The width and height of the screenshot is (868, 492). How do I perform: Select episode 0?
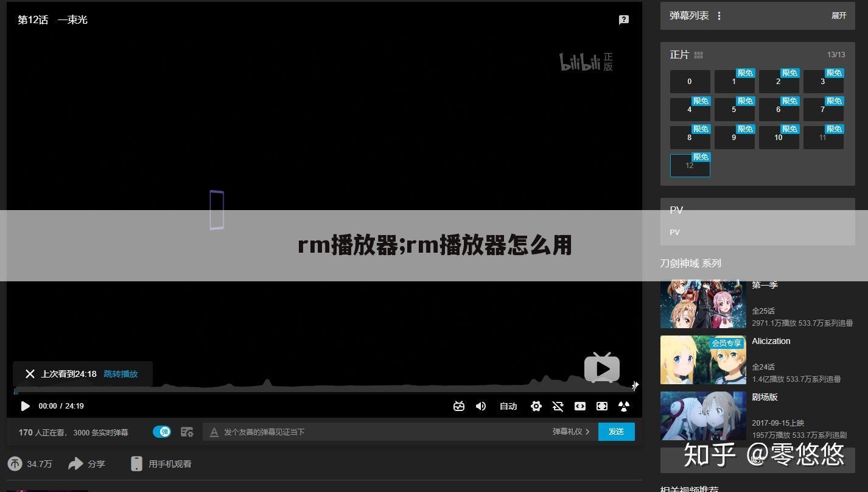[x=690, y=82]
